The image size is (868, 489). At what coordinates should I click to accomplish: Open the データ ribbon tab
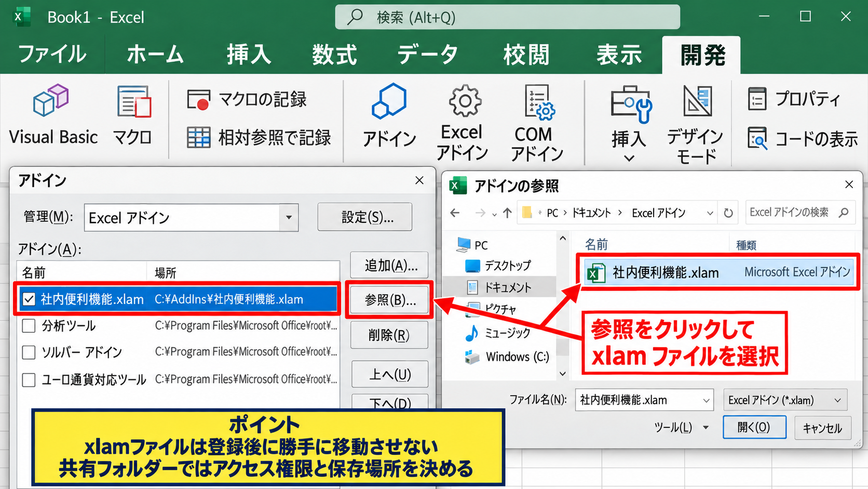tap(428, 55)
